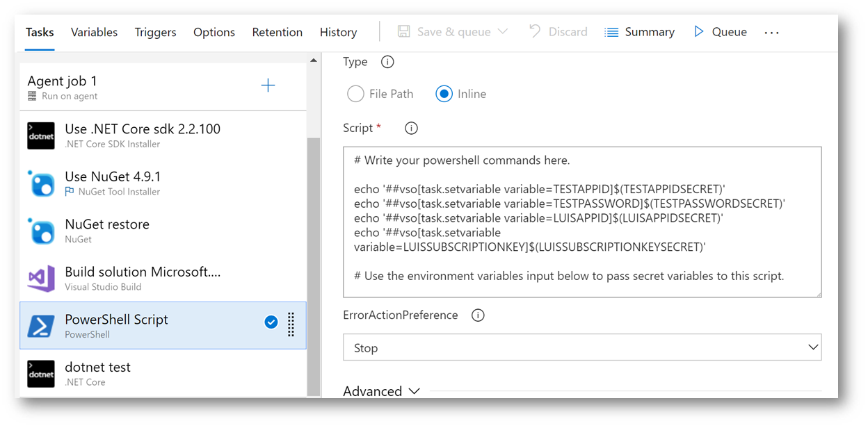Open the Summary view

[639, 32]
